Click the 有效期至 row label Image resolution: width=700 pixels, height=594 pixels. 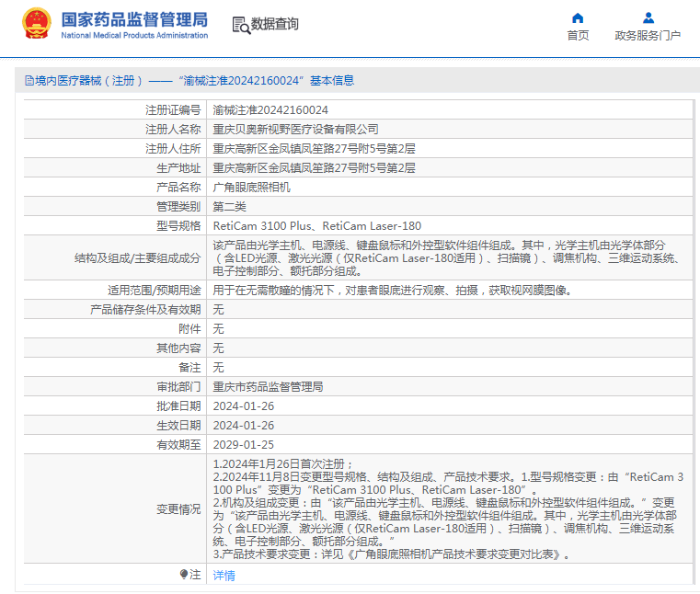point(178,444)
